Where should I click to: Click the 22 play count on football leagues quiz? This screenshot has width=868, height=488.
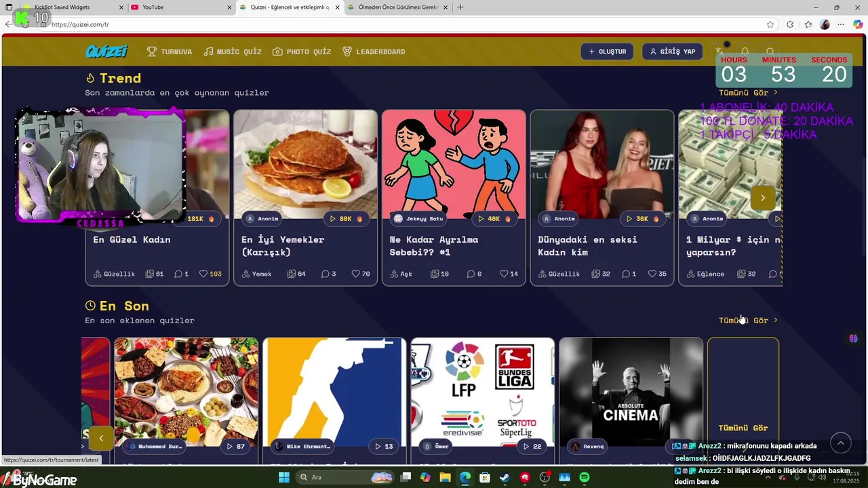(x=532, y=447)
